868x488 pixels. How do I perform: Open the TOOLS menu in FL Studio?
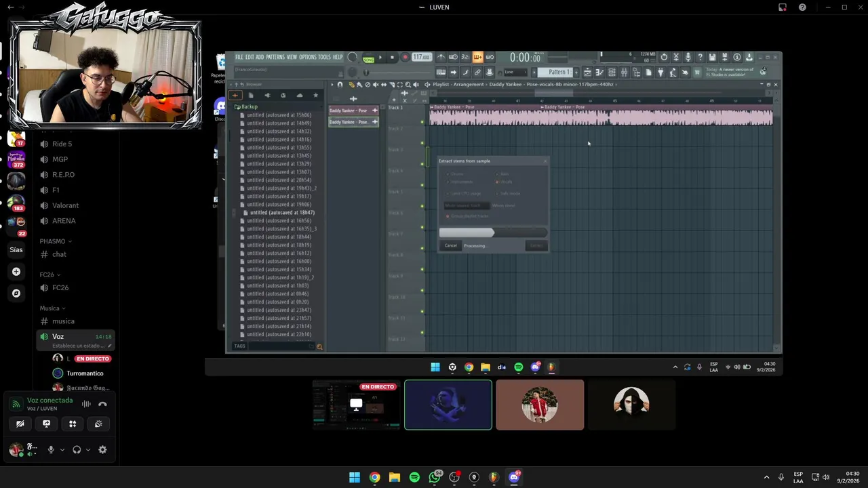tap(325, 58)
